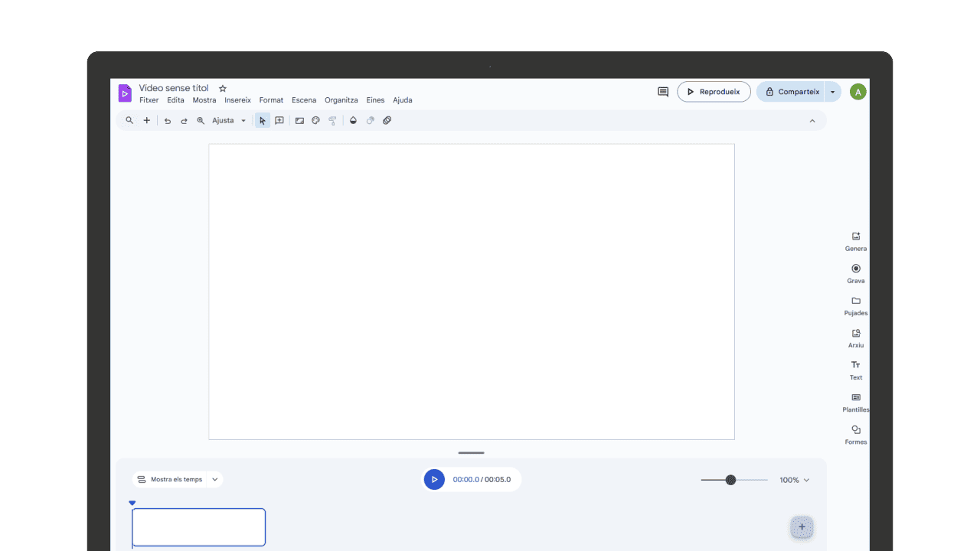Select the first scene thumbnail in the timeline
This screenshot has height=551, width=980.
[198, 527]
